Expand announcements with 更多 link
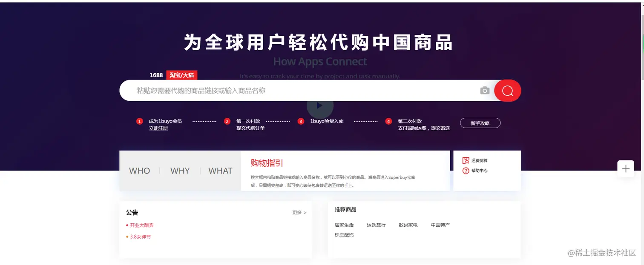 (x=299, y=213)
